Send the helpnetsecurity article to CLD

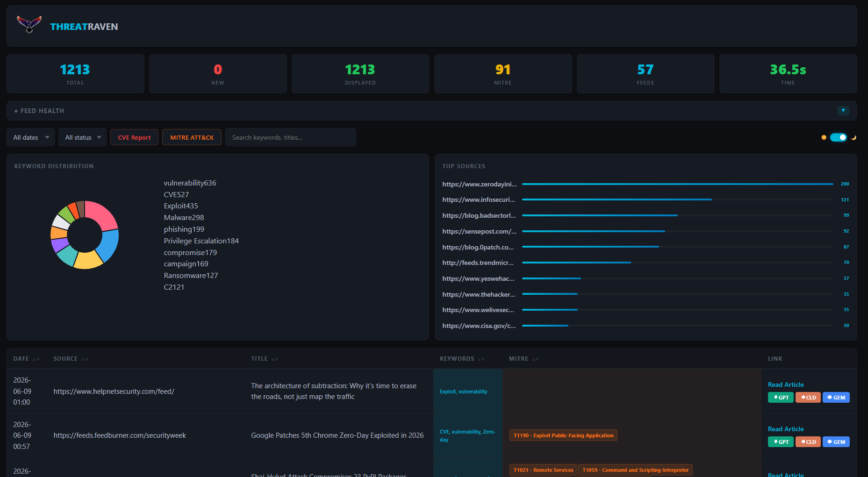pos(808,398)
